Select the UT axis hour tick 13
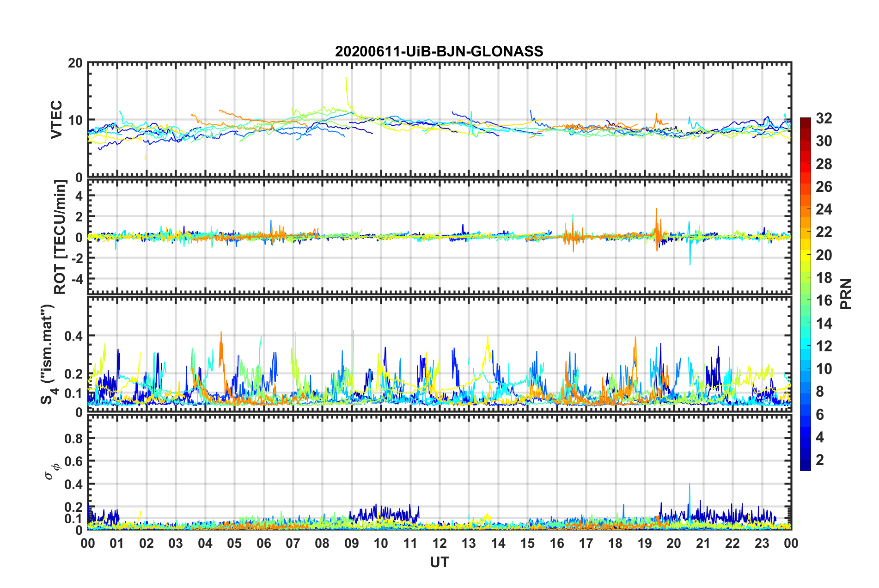Screen dimensions: 879x588 [x=469, y=544]
